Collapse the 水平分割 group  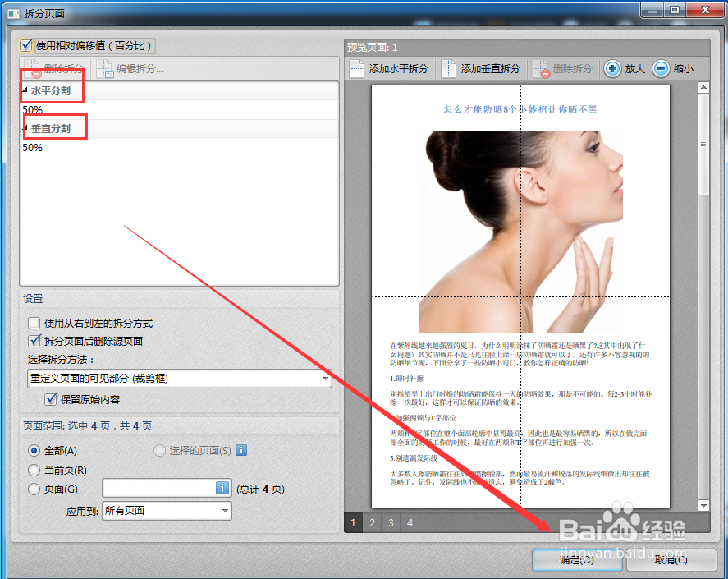25,90
